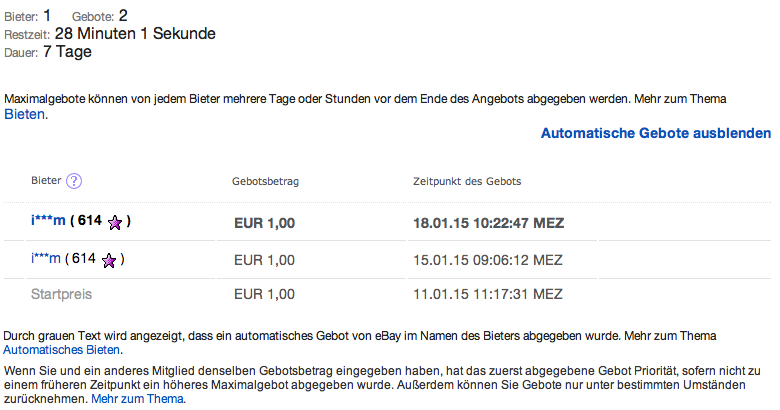Image resolution: width=780 pixels, height=410 pixels.
Task: Select the Gebotsbetrag column header
Action: click(x=266, y=182)
